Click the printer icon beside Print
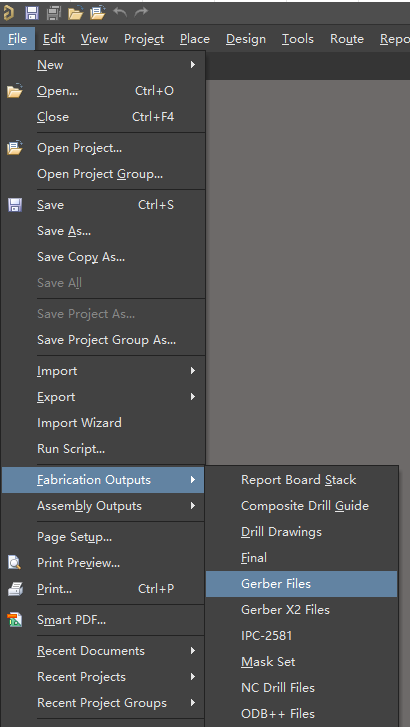Screen dimensions: 410x727 [15, 589]
